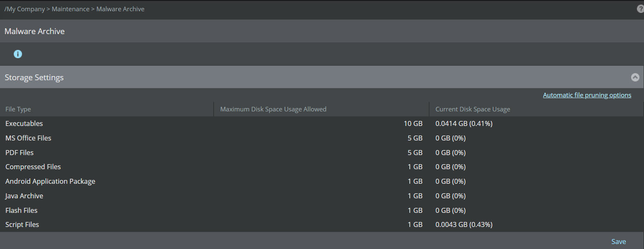Click the 0.0414 GB (0.41%) usage value
644x249 pixels.
[464, 123]
